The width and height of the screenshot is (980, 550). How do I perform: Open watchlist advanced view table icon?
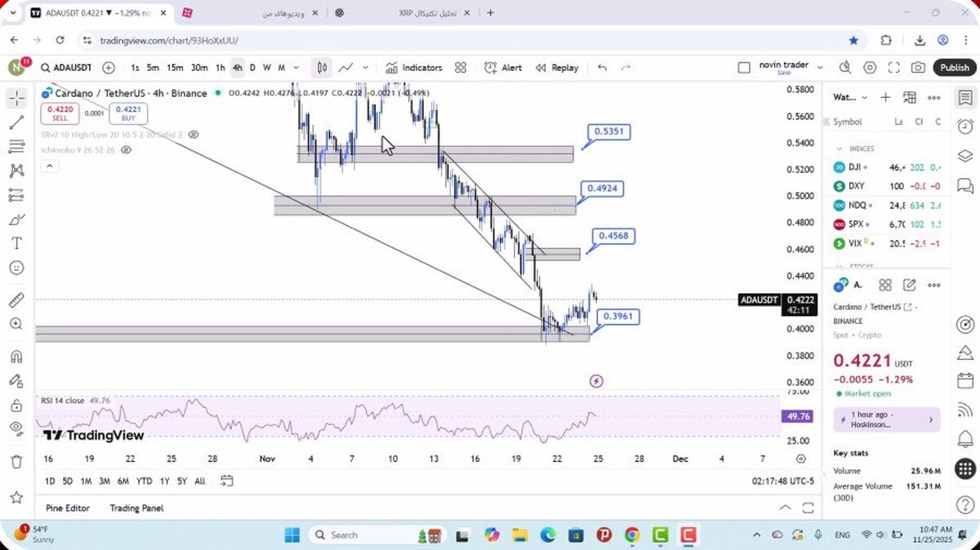(x=910, y=97)
